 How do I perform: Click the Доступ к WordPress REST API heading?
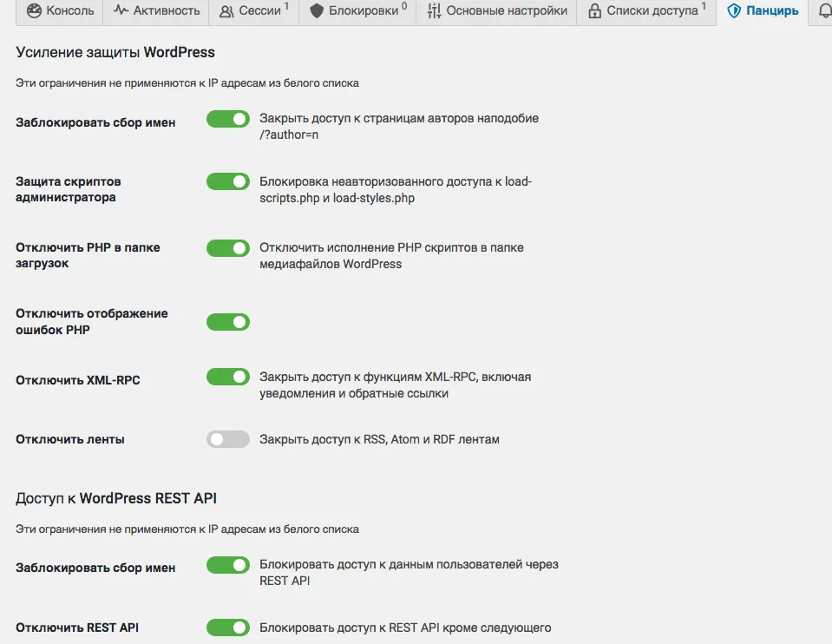(x=116, y=498)
